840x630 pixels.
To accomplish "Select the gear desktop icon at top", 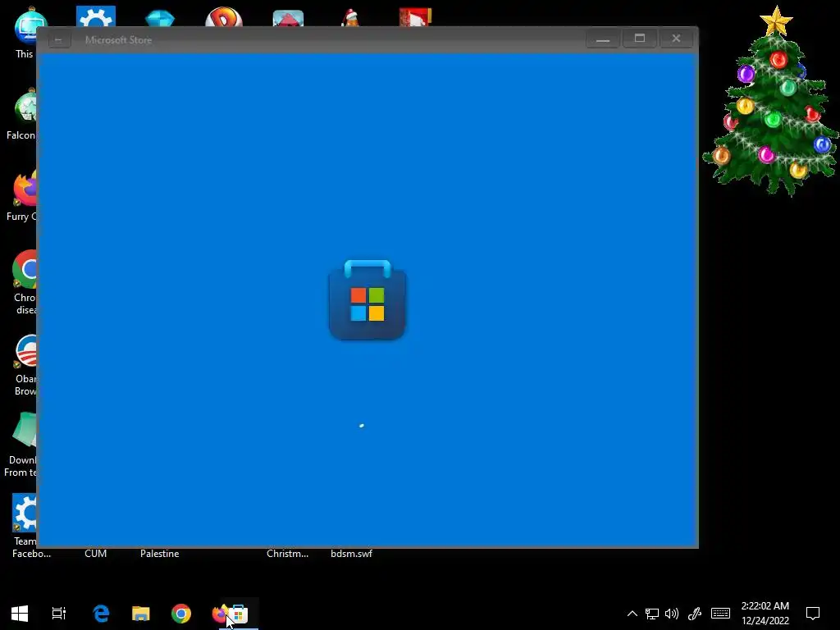I will tap(96, 16).
